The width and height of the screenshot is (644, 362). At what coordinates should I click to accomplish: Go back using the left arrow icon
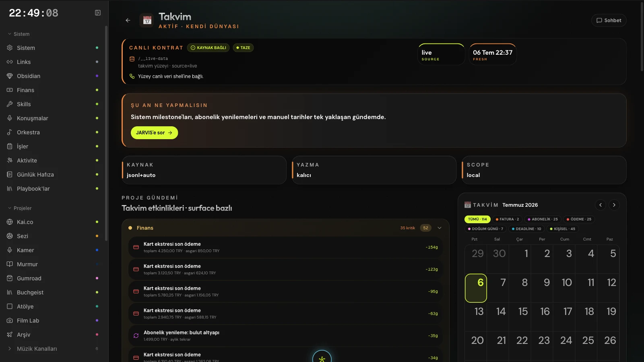pos(128,21)
